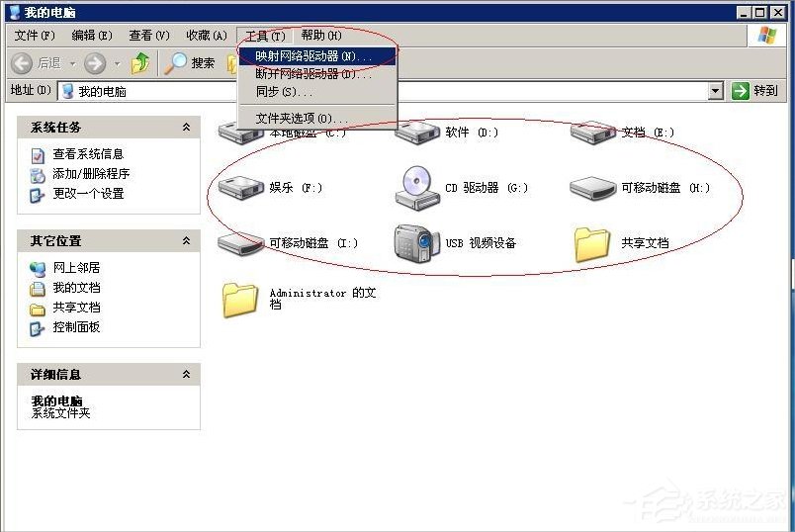
Task: Click the green 转到 arrow icon
Action: pos(741,91)
